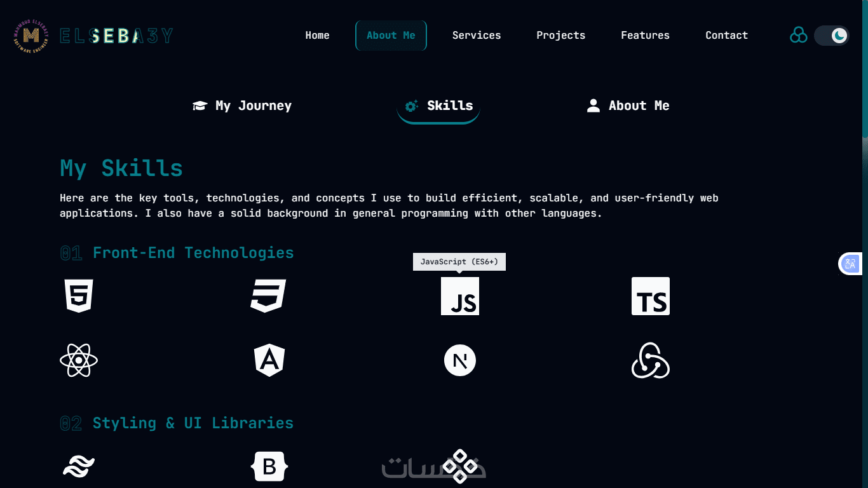Image resolution: width=868 pixels, height=488 pixels.
Task: Click the translate widget icon
Action: click(x=850, y=264)
